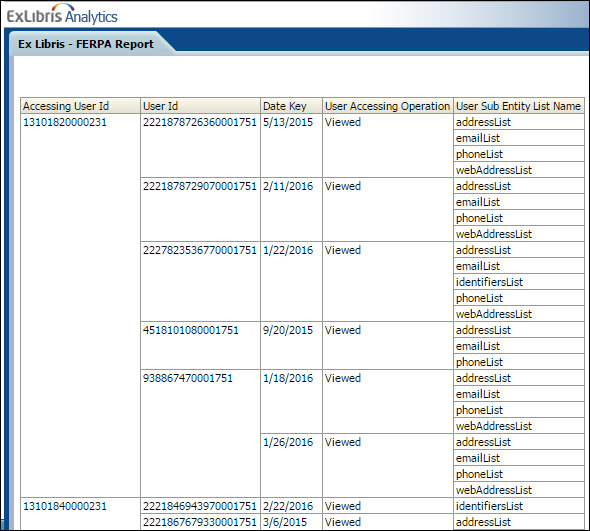Viewport: 590px width, 531px height.
Task: Select accessing user 13101820000231 cell
Action: 81,306
